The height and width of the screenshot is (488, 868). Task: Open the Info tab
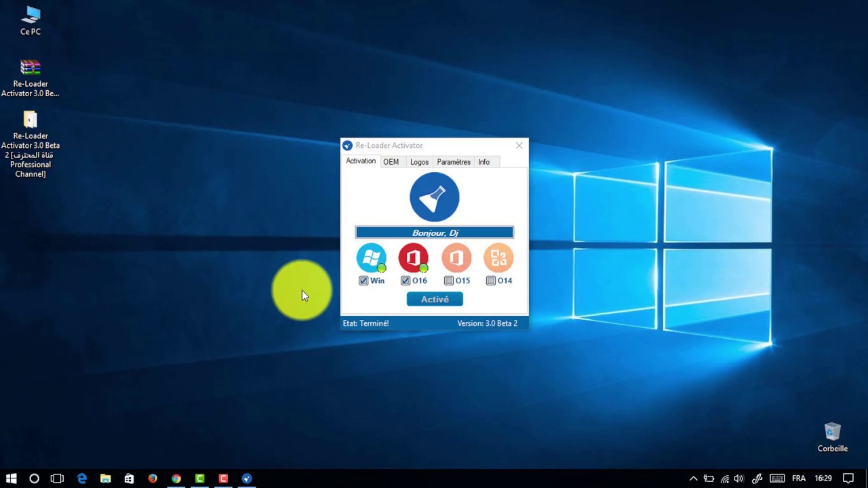pos(484,162)
